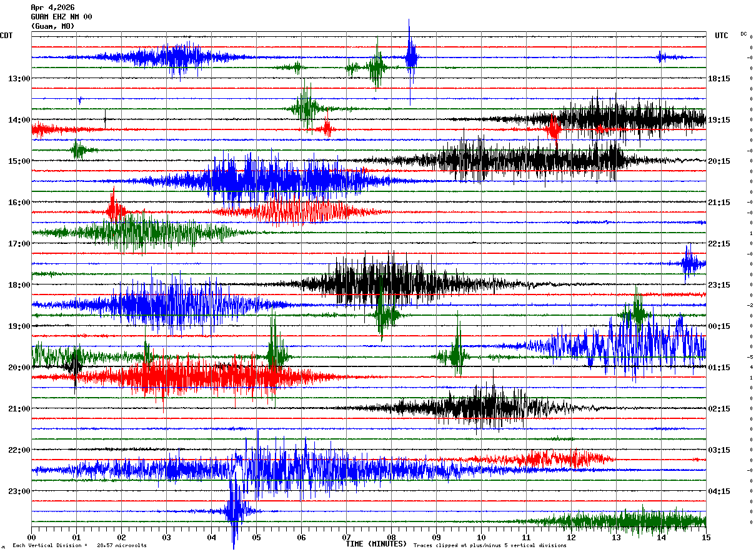Click DC offset value '-2' in right column
Screen dimensions: 756x554
point(750,305)
